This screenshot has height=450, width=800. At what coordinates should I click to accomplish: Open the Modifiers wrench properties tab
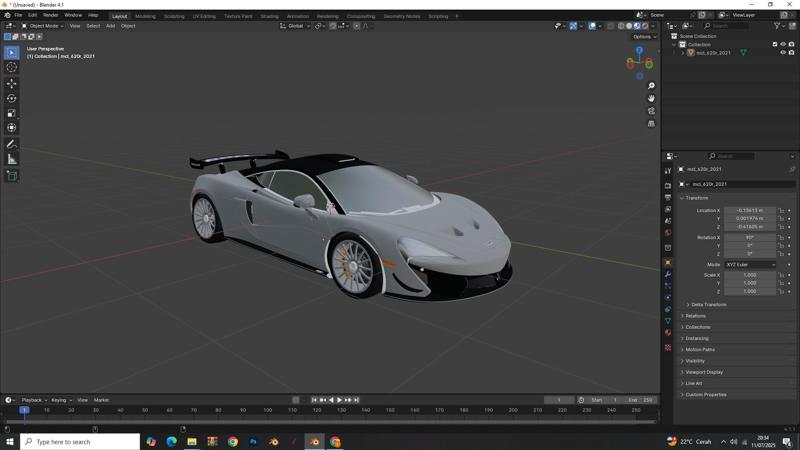pos(668,274)
